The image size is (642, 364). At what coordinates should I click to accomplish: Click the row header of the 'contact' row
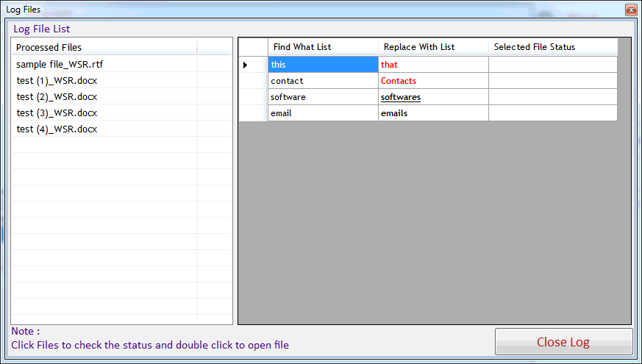[x=253, y=81]
